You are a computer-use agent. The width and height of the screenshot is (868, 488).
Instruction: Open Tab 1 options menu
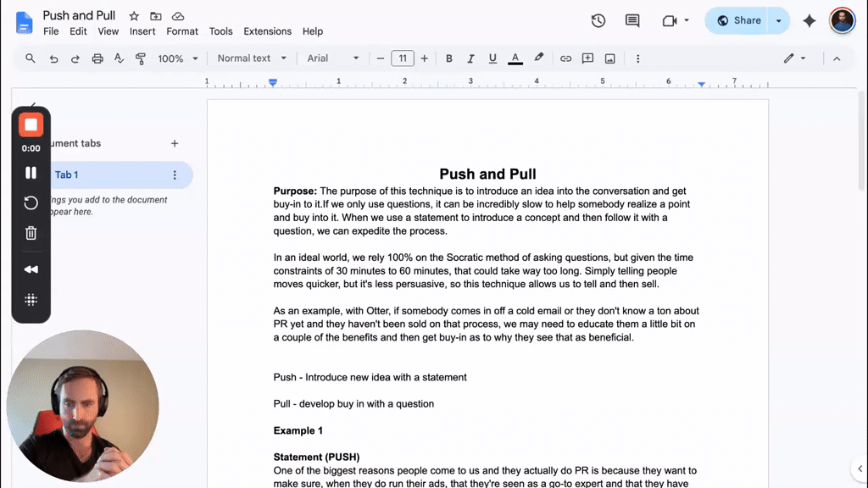click(175, 175)
